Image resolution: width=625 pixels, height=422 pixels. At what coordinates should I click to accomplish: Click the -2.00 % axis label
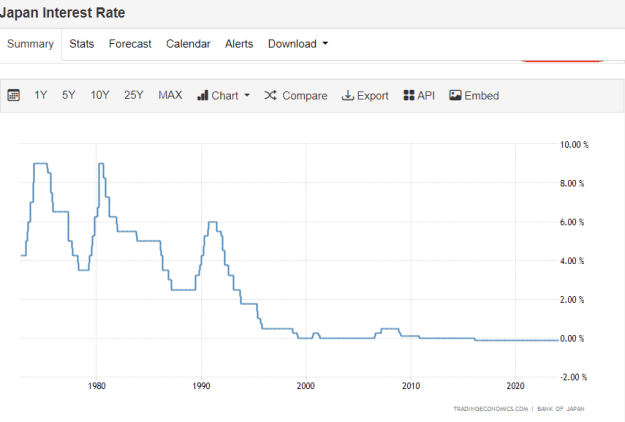click(574, 377)
